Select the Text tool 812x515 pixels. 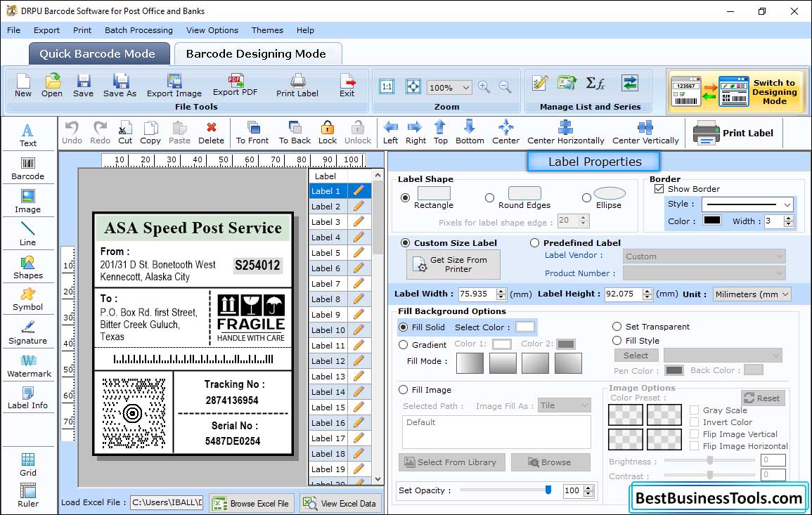(28, 136)
